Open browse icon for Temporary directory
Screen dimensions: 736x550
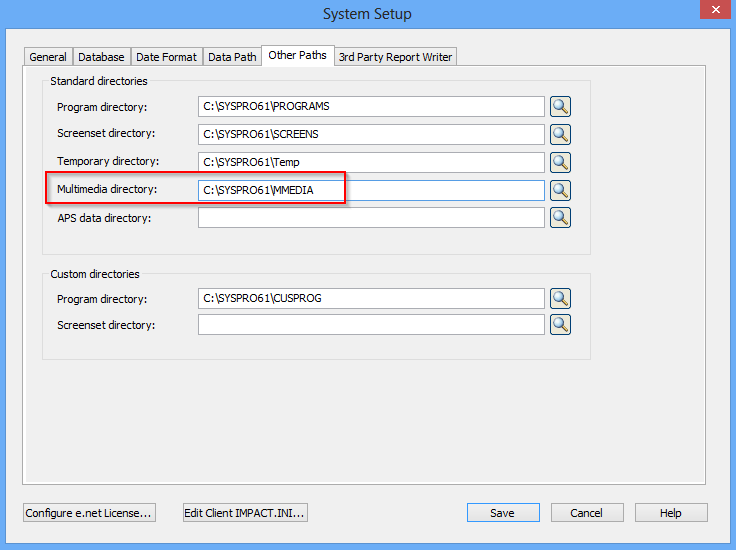tap(560, 162)
